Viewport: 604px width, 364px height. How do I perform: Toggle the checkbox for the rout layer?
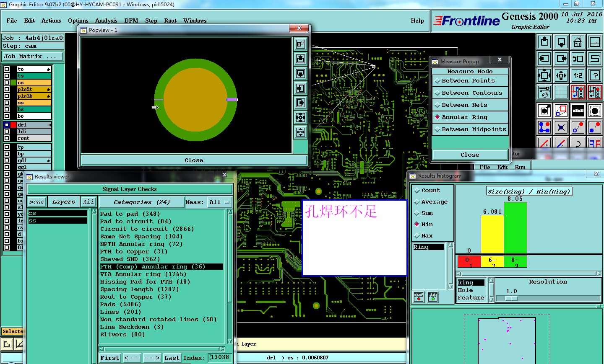pyautogui.click(x=7, y=138)
